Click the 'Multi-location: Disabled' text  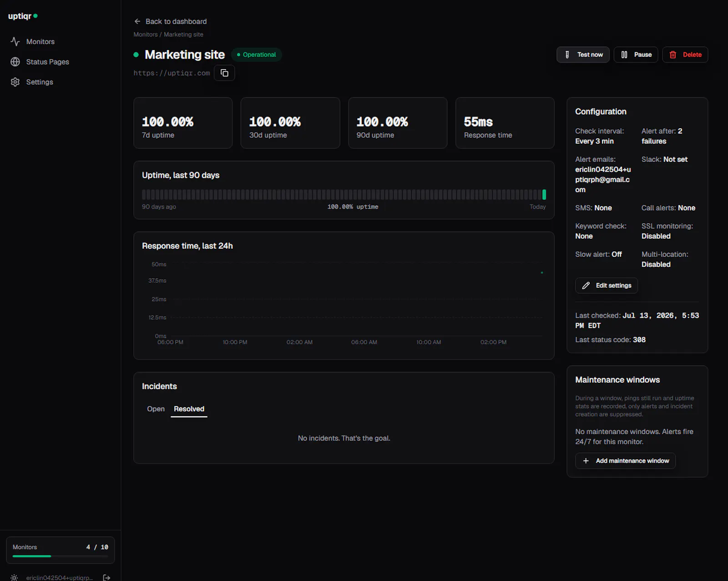(665, 259)
